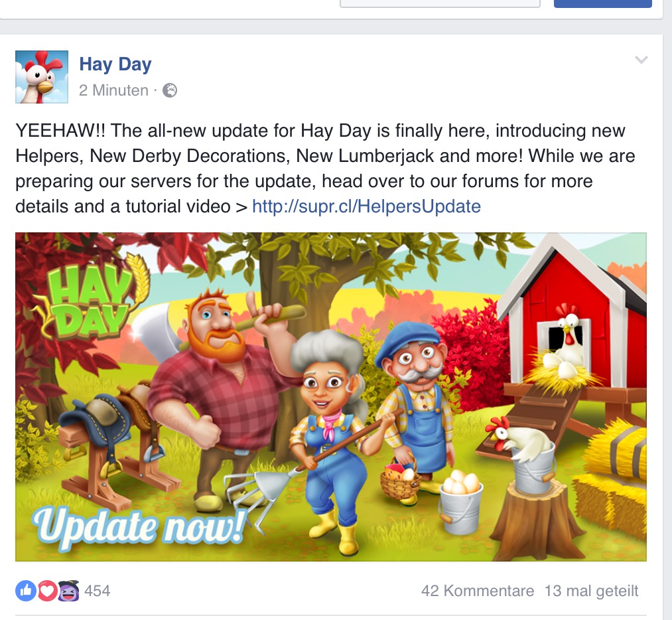Open the 42 Kommentare comments

478,591
